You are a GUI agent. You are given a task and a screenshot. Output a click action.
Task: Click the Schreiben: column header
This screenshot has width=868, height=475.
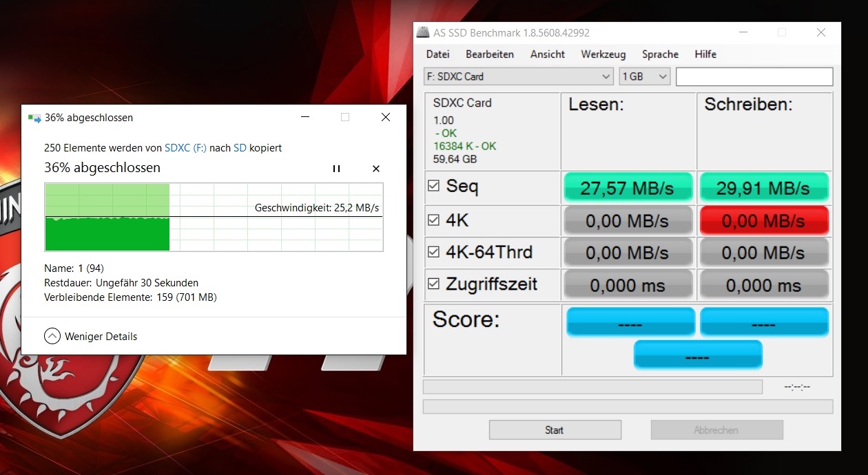click(748, 105)
